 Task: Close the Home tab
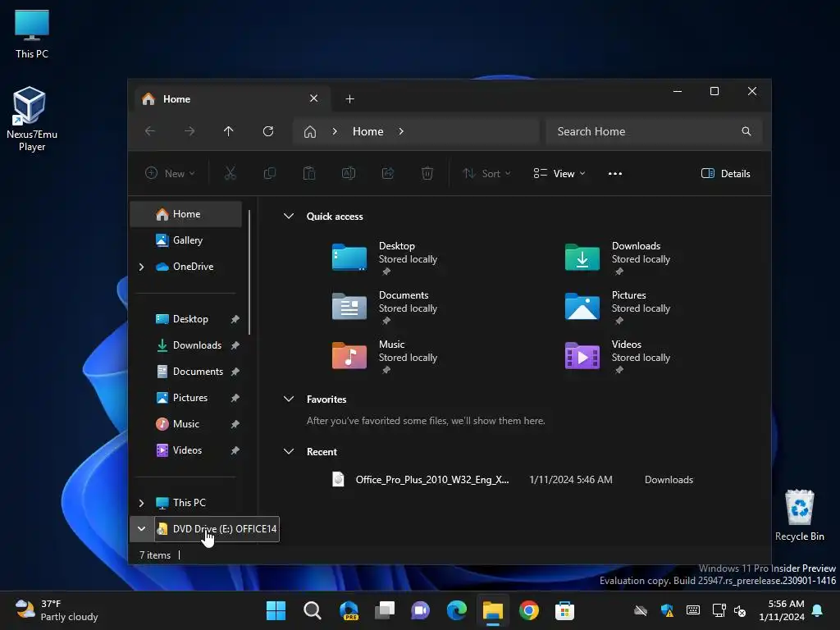[314, 98]
